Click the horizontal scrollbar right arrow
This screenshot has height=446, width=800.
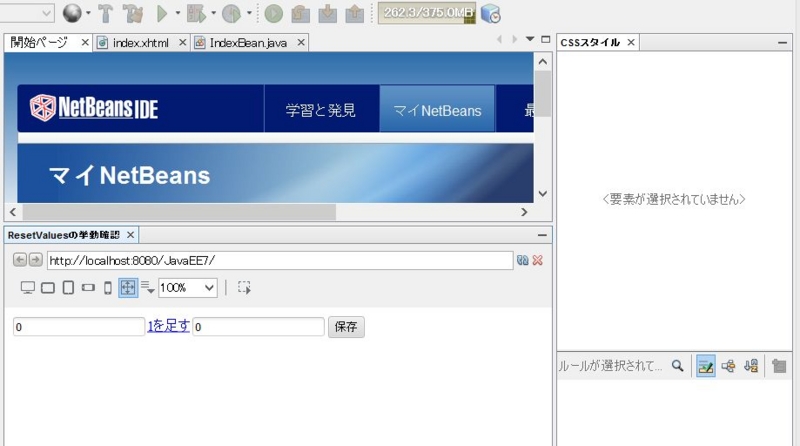coord(524,212)
